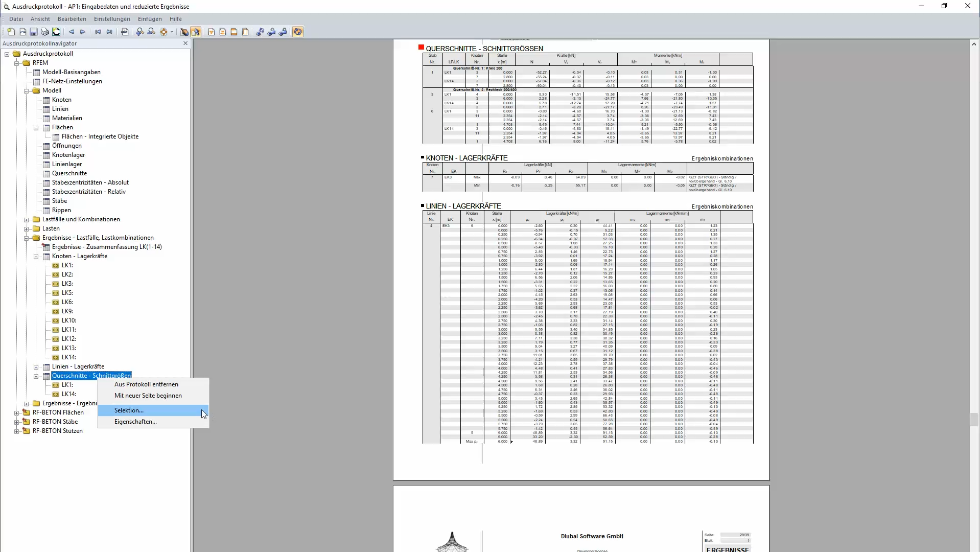Open a new print protocol document
980x552 pixels.
(x=11, y=32)
